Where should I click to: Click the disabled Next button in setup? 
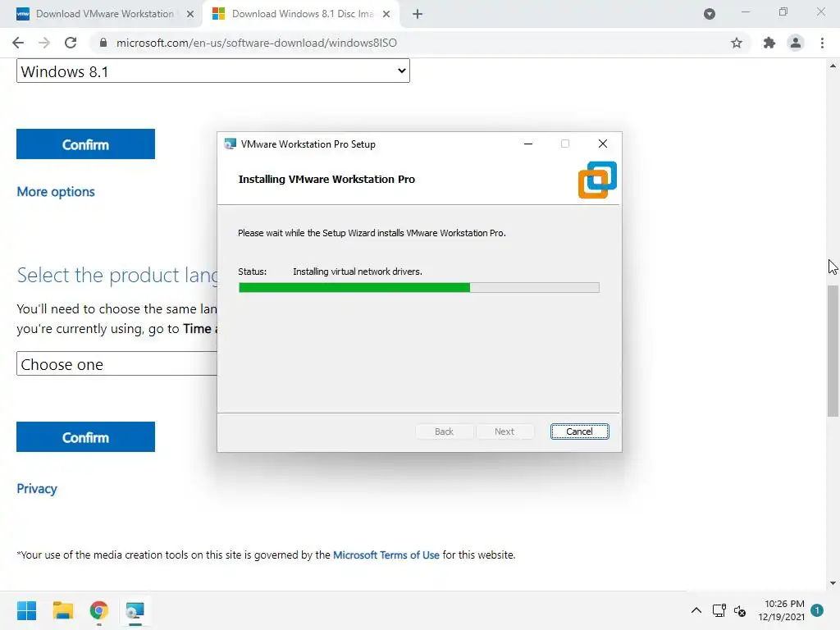point(504,431)
